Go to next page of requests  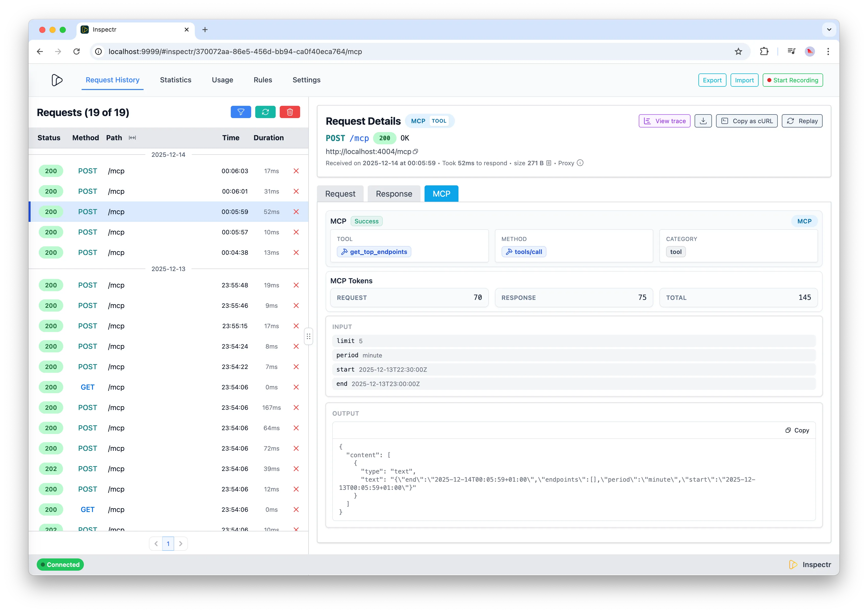pyautogui.click(x=181, y=543)
